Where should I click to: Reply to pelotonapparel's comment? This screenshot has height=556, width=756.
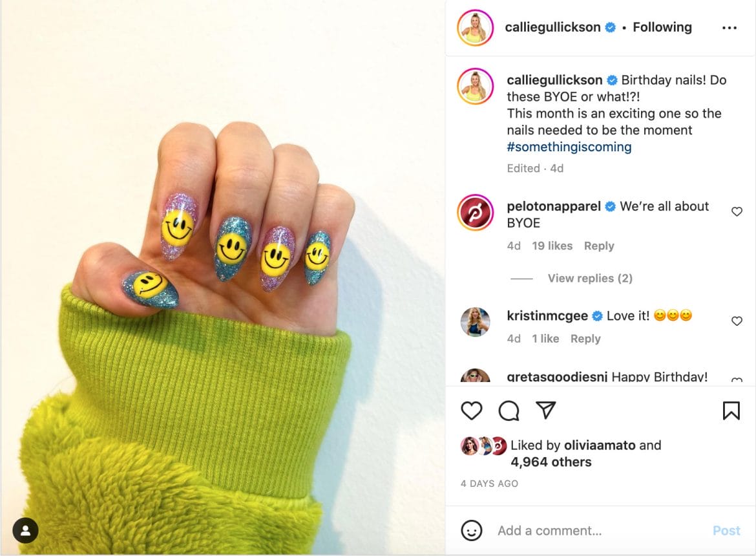[x=599, y=246]
